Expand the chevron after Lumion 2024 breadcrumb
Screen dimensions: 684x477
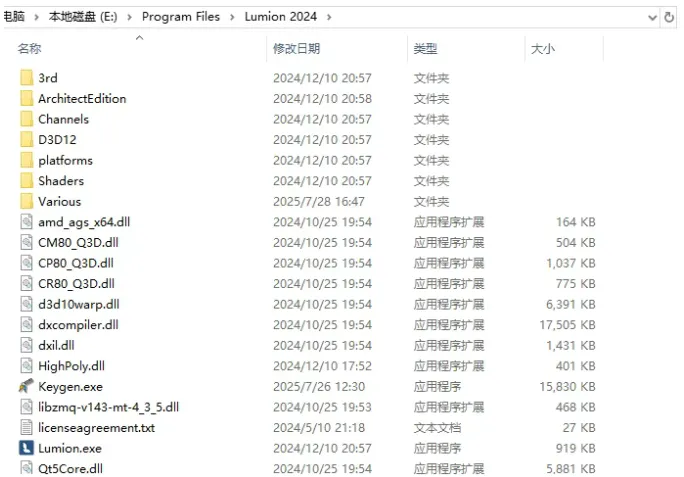coord(329,17)
